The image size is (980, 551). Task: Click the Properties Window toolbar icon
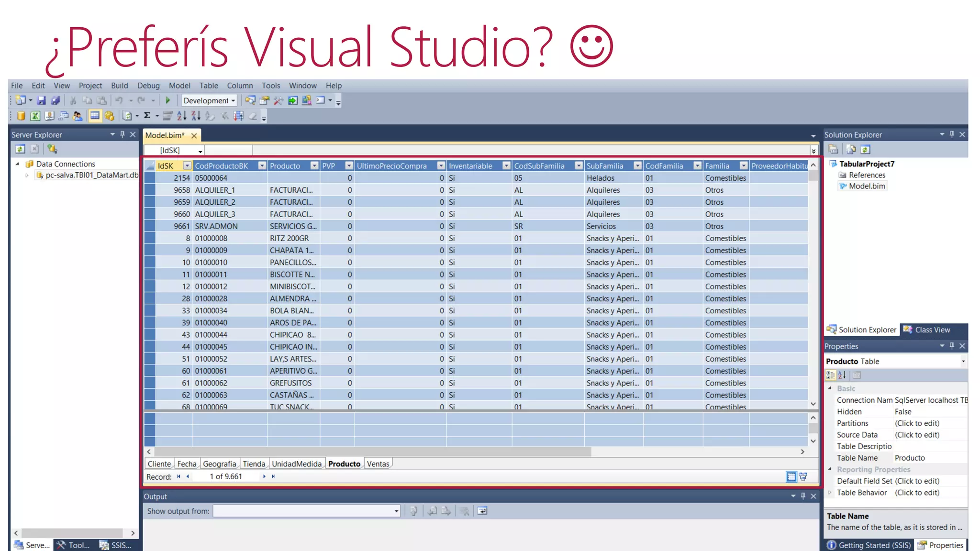click(x=264, y=100)
